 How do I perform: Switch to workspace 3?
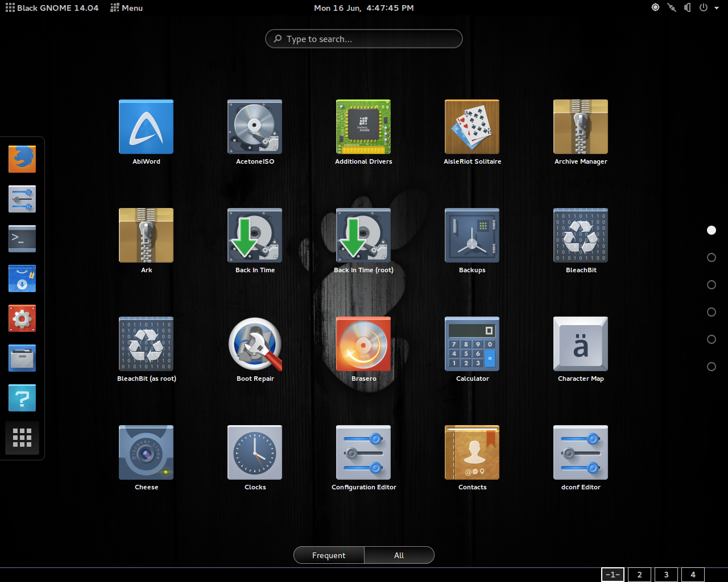tap(666, 575)
